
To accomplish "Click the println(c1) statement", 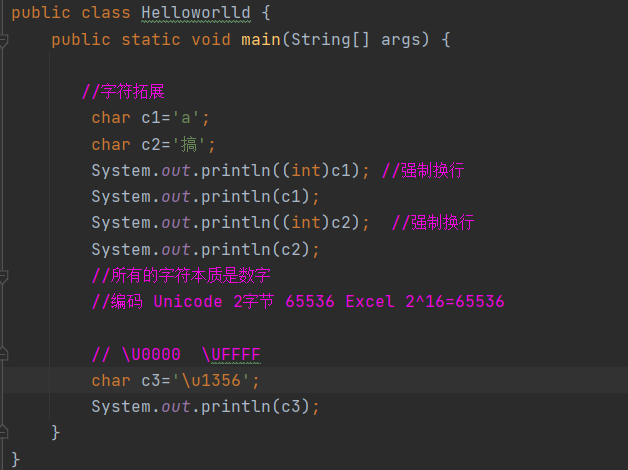I will click(x=205, y=197).
